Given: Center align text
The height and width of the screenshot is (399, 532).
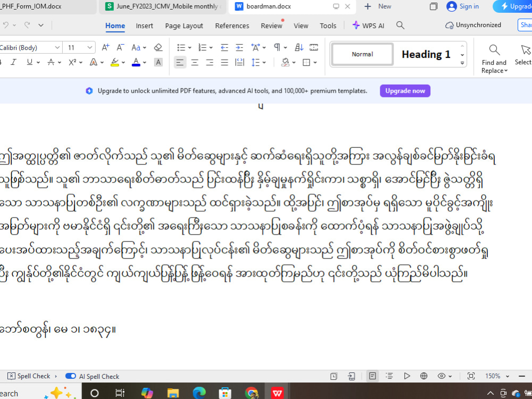Looking at the screenshot, I should 195,62.
